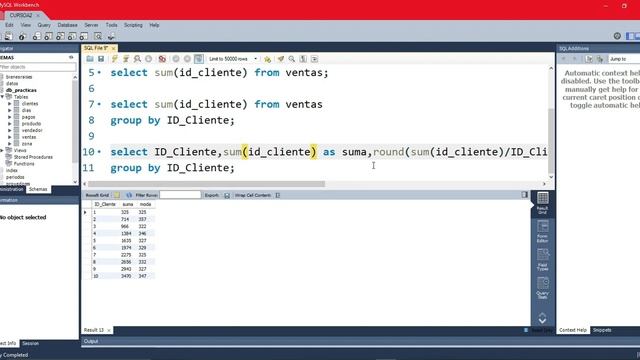This screenshot has height=360, width=640.
Task: Search table data icon in main toolbar
Action: pos(98,37)
